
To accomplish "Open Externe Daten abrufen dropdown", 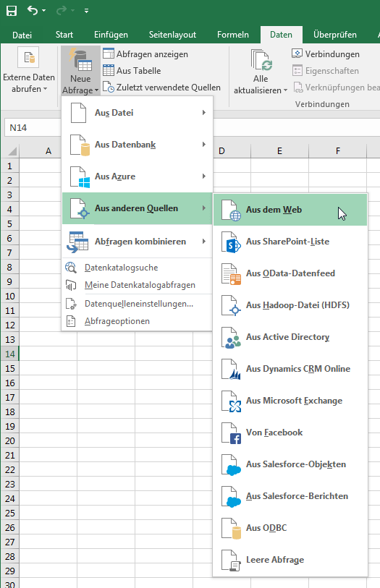I will point(29,70).
